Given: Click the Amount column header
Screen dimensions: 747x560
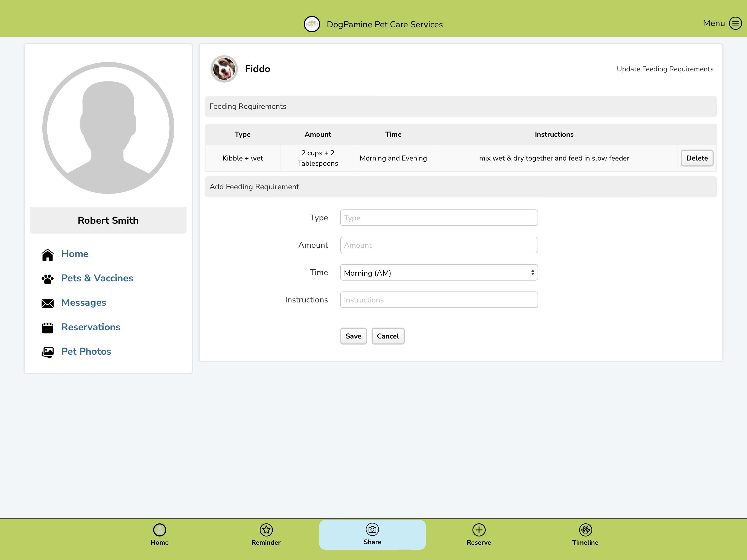Looking at the screenshot, I should point(318,135).
